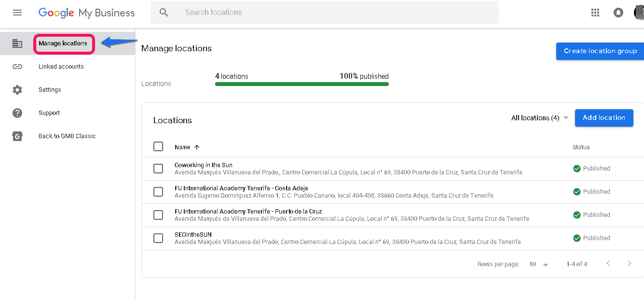This screenshot has width=644, height=300.
Task: Check the SEOintheSUN row
Action: 158,238
